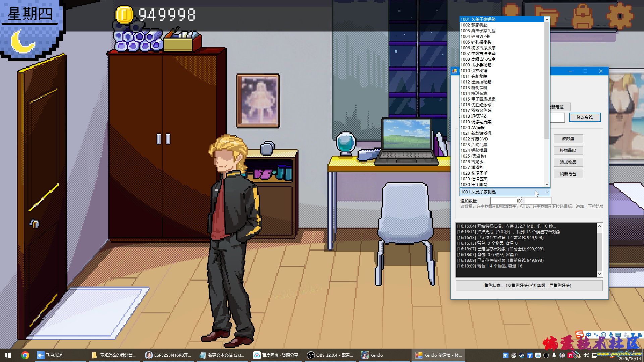The width and height of the screenshot is (644, 362).
Task: Select 1024 钥匙模具 from item list
Action: (x=502, y=150)
